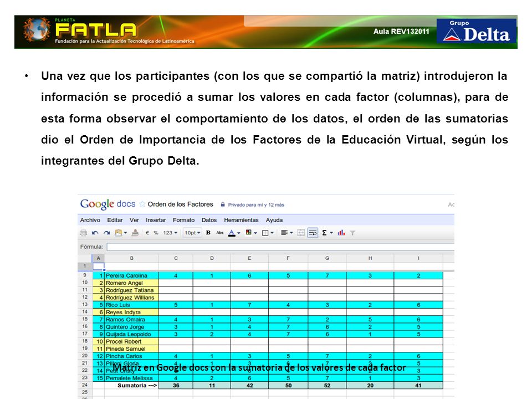Click the text color underlined A icon
The height and width of the screenshot is (399, 532).
232,233
